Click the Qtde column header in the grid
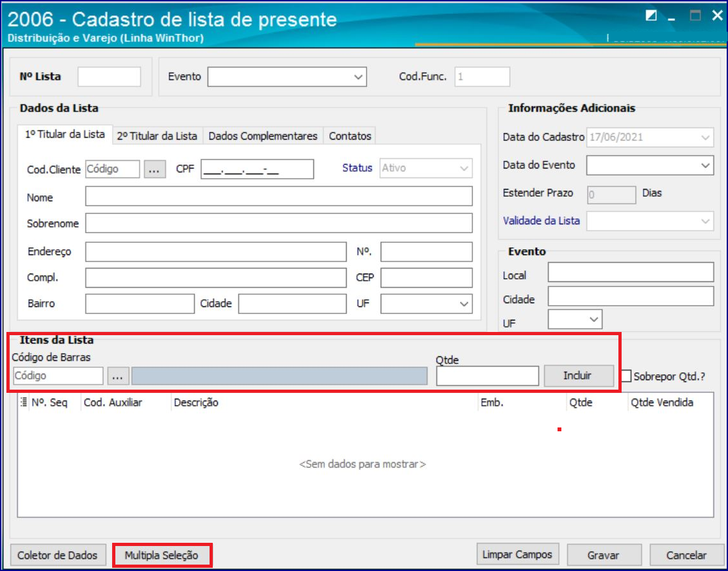This screenshot has width=728, height=571. coord(597,402)
